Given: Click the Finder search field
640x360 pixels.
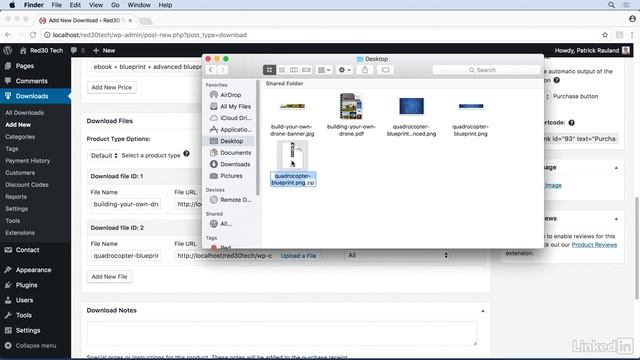Looking at the screenshot, I should coord(486,70).
